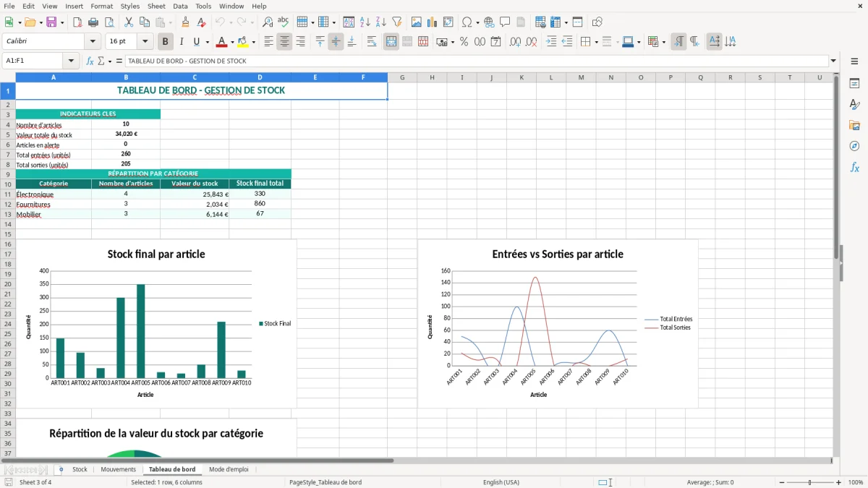Open the Borders dropdown arrow
868x488 pixels.
click(596, 42)
